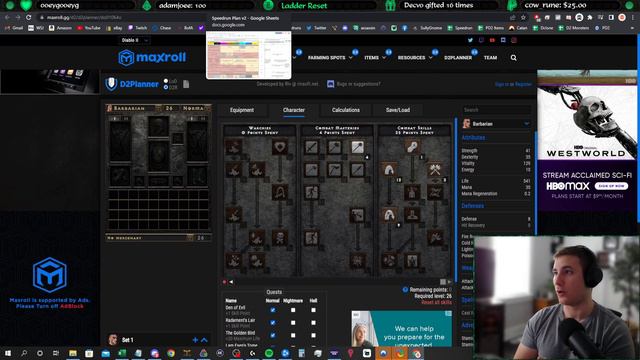The height and width of the screenshot is (360, 640).
Task: Add a point to Sword Mastery
Action: pos(311,147)
